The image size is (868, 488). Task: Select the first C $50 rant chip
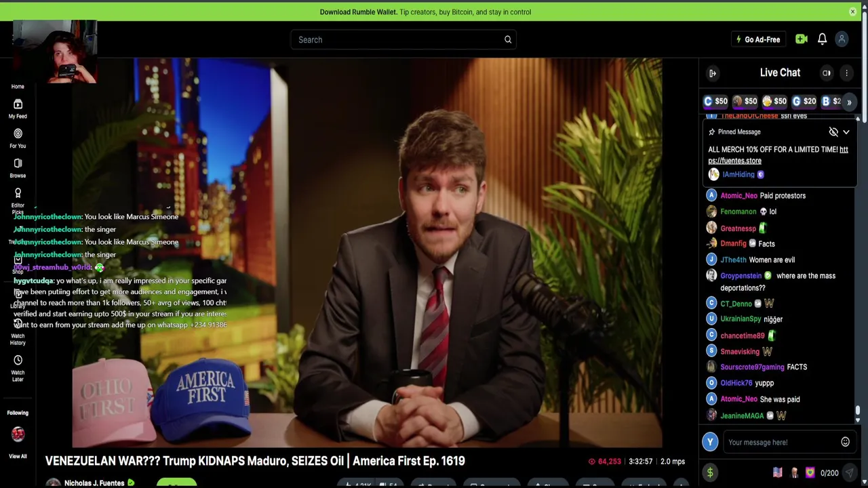(715, 101)
